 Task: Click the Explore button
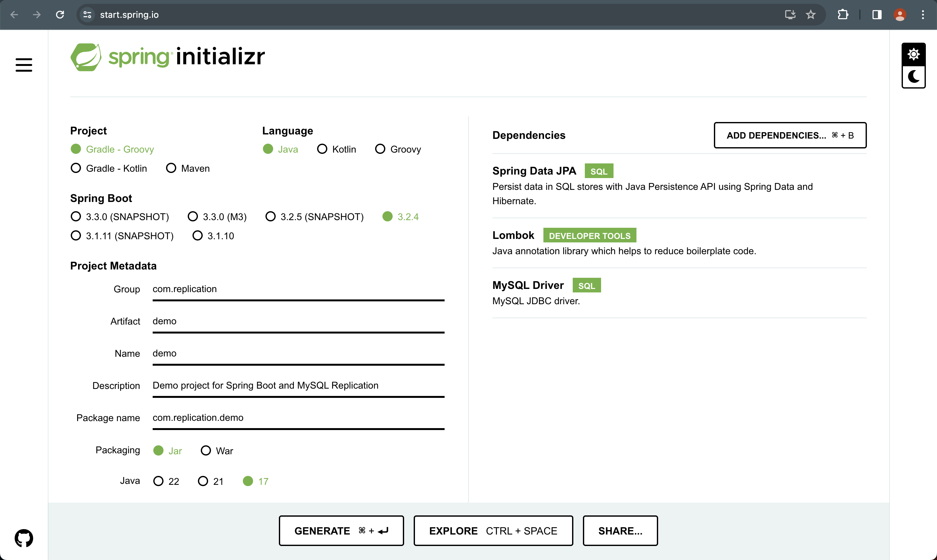click(493, 531)
